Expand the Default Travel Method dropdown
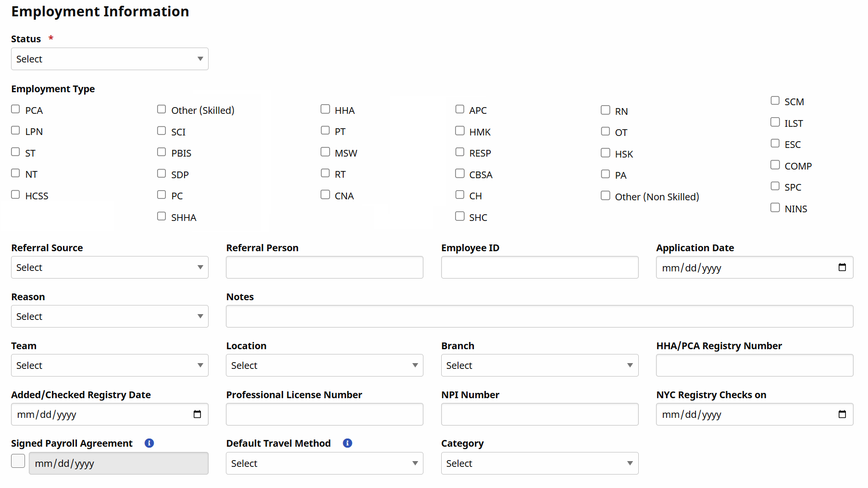This screenshot has width=868, height=488. coord(324,464)
